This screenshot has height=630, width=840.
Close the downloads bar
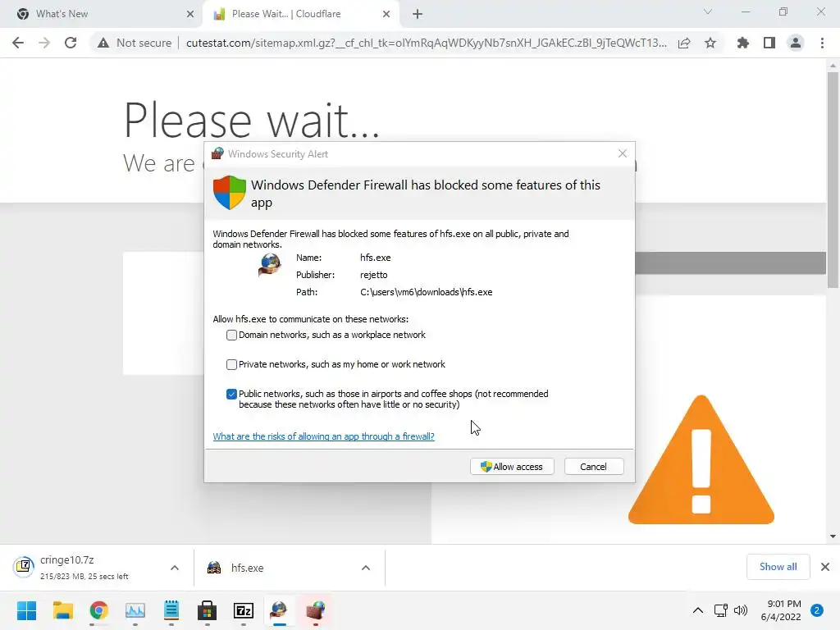(825, 567)
